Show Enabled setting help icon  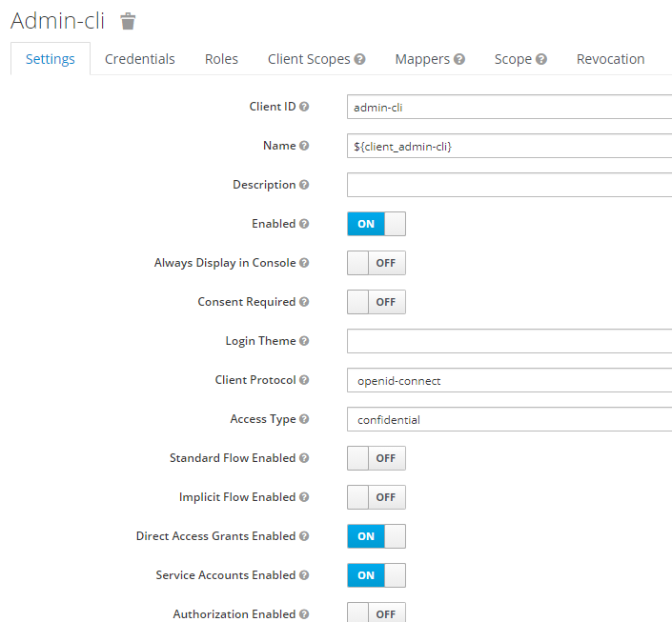click(304, 224)
